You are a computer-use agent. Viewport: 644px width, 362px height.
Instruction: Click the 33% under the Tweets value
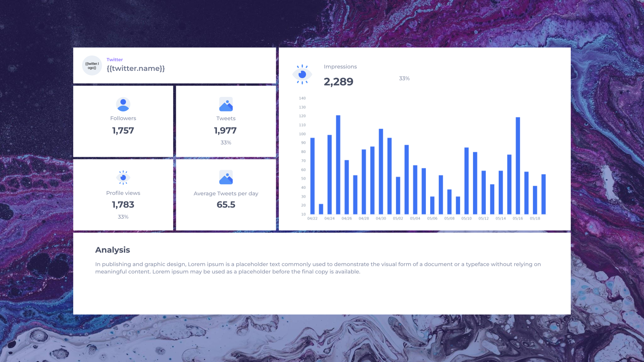(226, 143)
